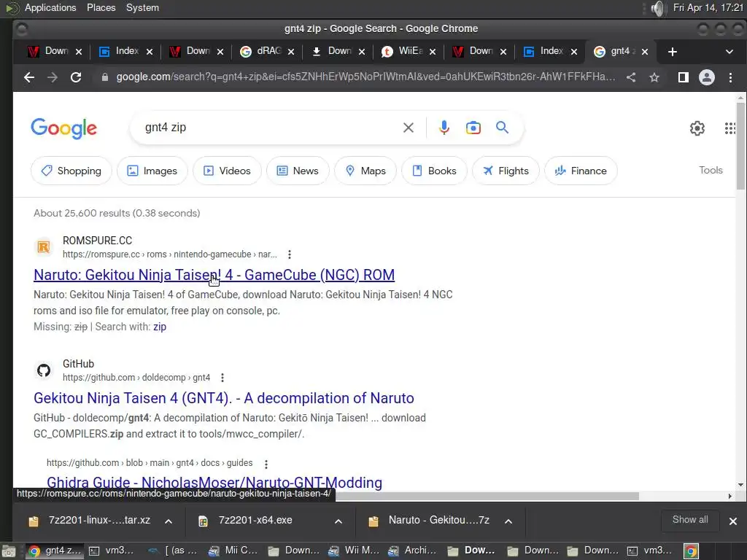Open the Mii C... taskbar window

(234, 551)
